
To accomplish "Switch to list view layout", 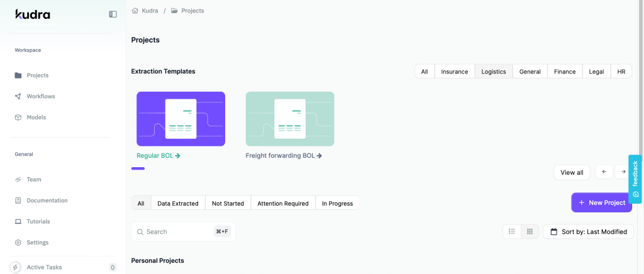I will click(512, 232).
